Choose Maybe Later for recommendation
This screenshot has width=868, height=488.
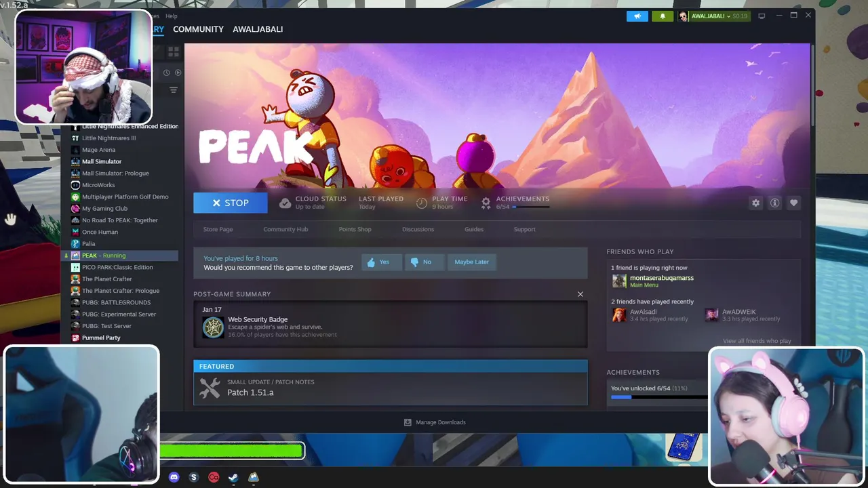point(472,262)
